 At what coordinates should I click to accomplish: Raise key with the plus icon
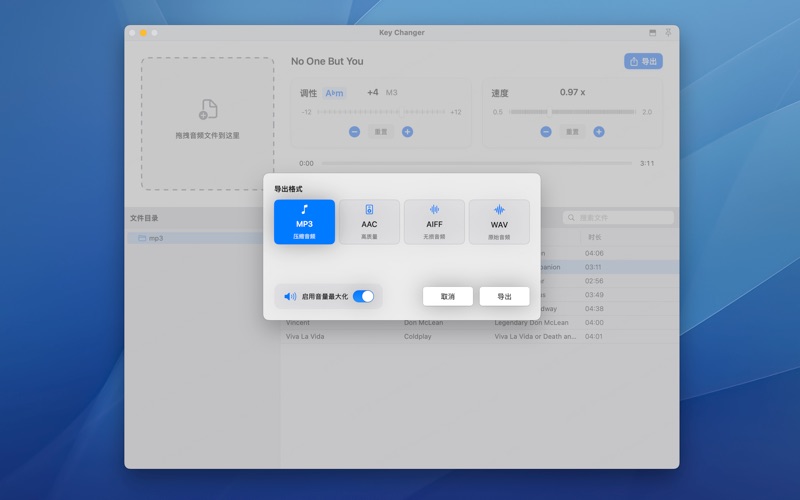[x=407, y=132]
